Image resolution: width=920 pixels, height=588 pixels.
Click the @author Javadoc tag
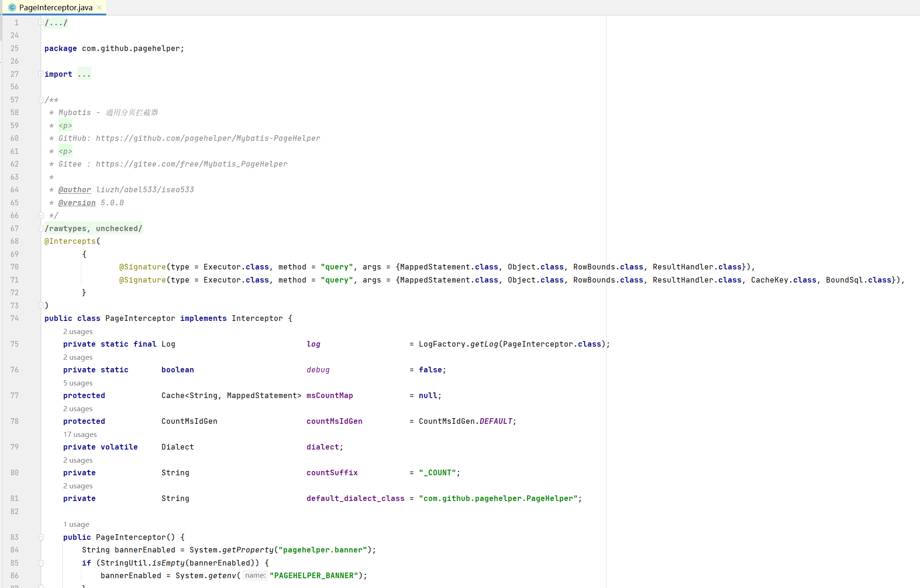point(75,189)
